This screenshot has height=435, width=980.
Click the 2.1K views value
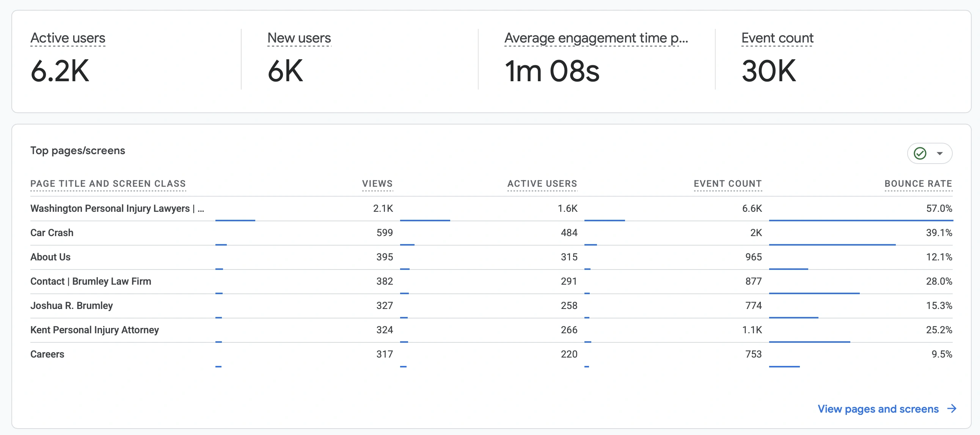(x=383, y=208)
